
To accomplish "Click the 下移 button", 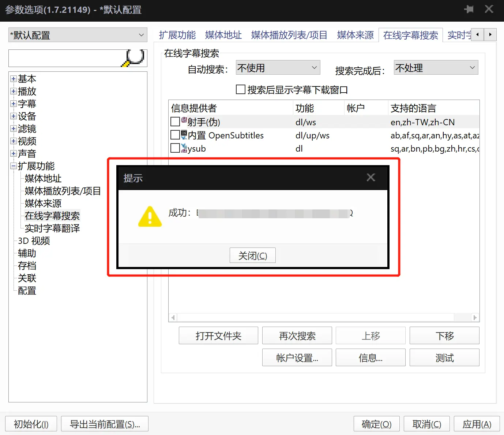I will click(444, 335).
